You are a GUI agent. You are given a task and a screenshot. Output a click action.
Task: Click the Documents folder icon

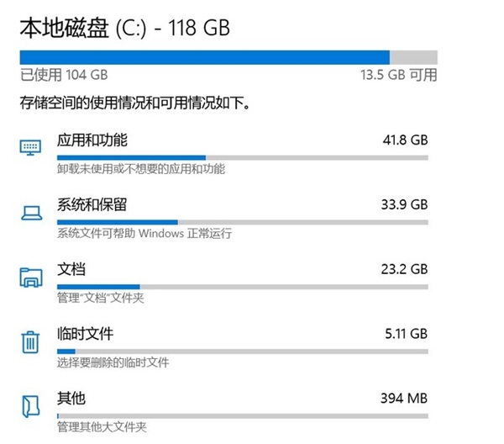coord(31,277)
